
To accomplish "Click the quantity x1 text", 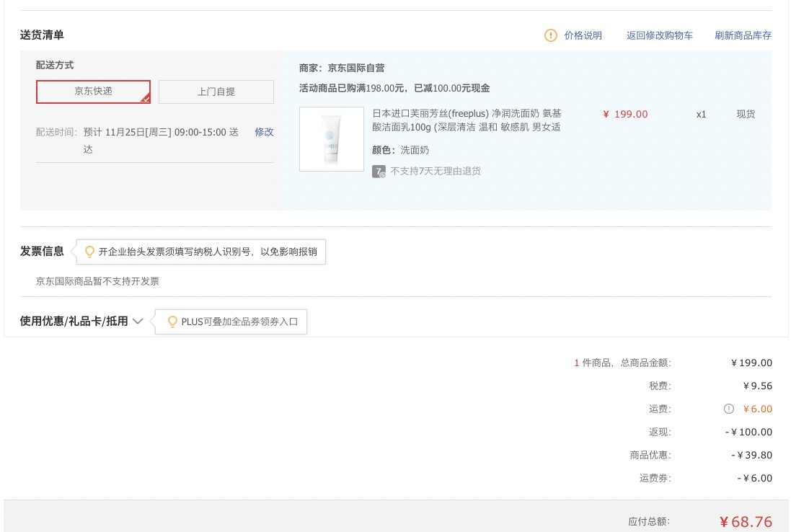I will (701, 115).
